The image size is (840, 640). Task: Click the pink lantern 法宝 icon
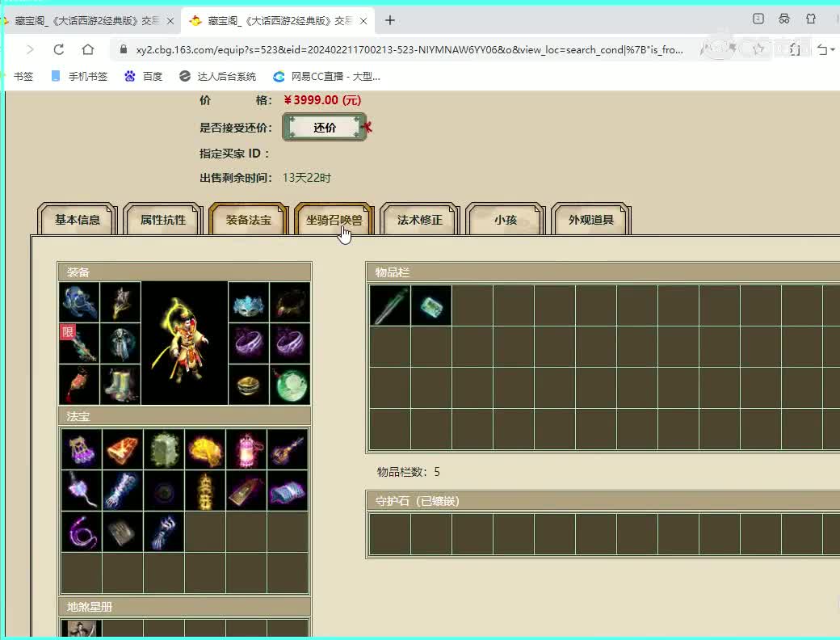246,449
